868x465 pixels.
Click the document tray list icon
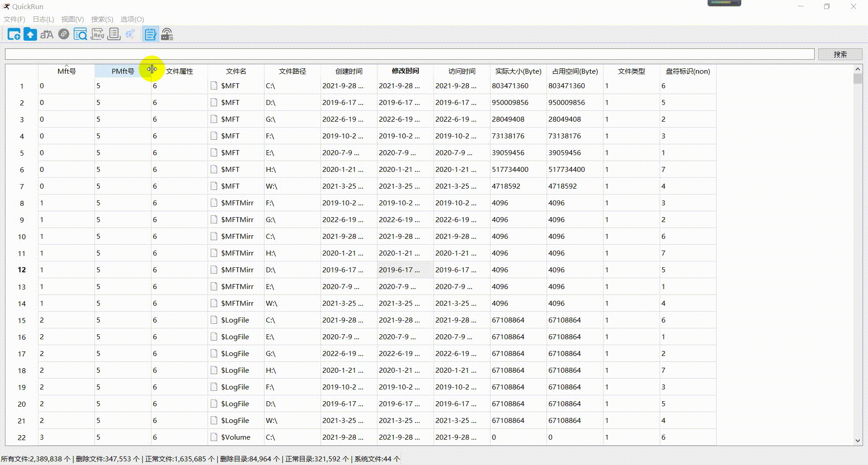pos(114,34)
